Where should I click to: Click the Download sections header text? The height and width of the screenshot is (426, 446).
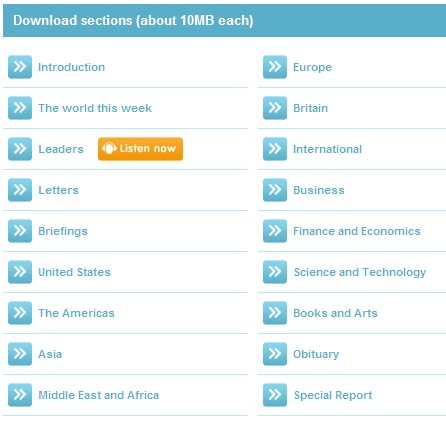tap(133, 21)
